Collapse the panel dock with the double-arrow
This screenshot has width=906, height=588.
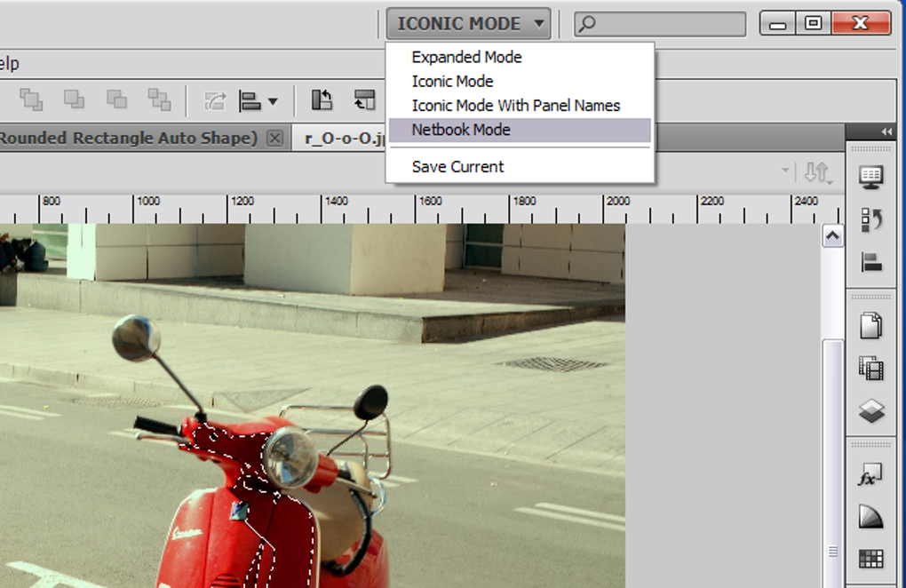886,131
